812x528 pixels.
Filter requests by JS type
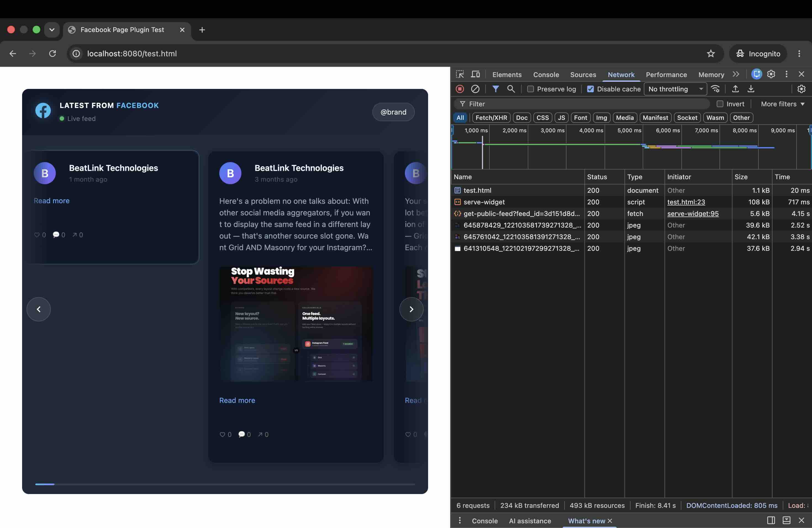point(561,118)
